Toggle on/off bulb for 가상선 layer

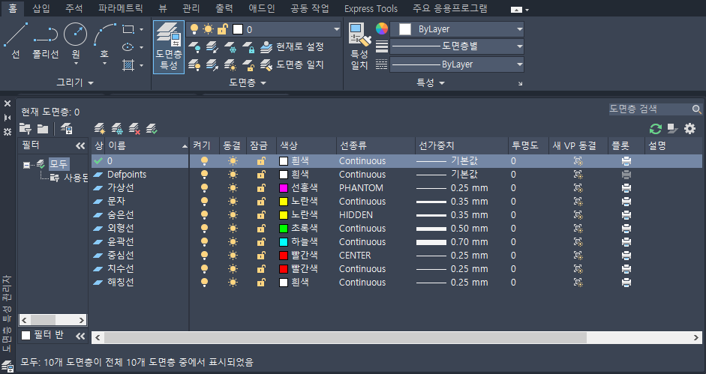(x=204, y=188)
